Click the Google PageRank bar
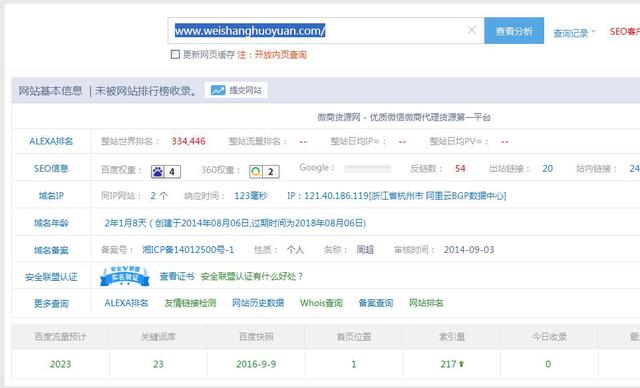This screenshot has height=388, width=640. pos(367,169)
